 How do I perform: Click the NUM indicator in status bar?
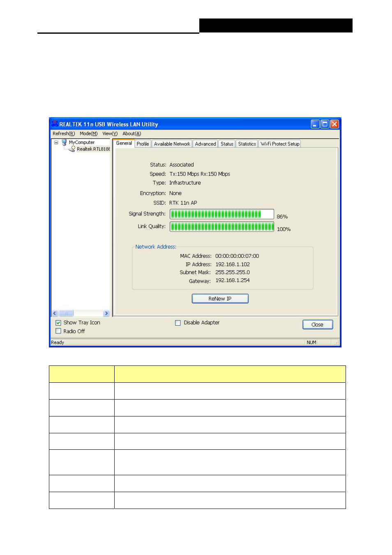(x=311, y=342)
